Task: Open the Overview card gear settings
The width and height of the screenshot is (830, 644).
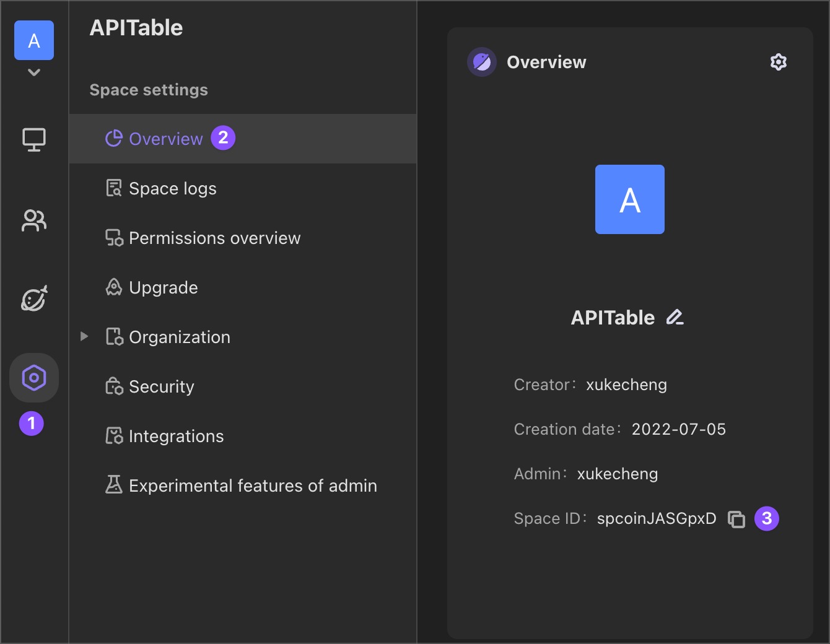Action: point(779,62)
